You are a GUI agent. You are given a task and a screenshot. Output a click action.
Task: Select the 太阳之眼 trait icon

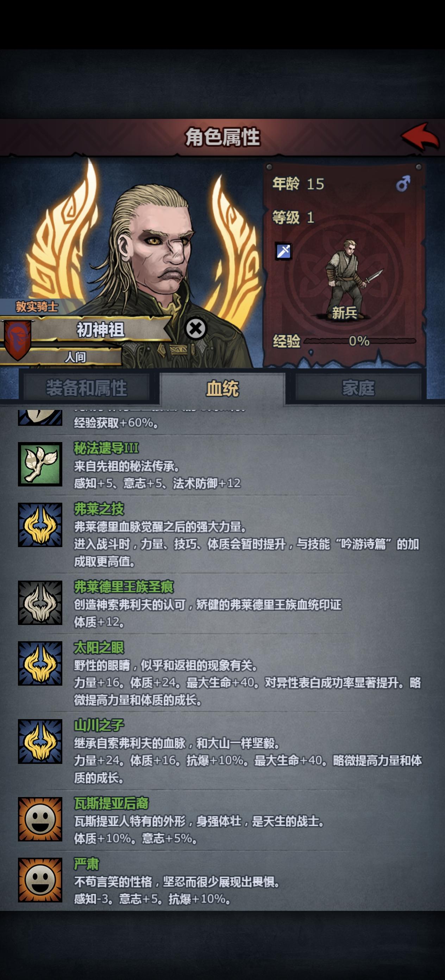coord(40,663)
